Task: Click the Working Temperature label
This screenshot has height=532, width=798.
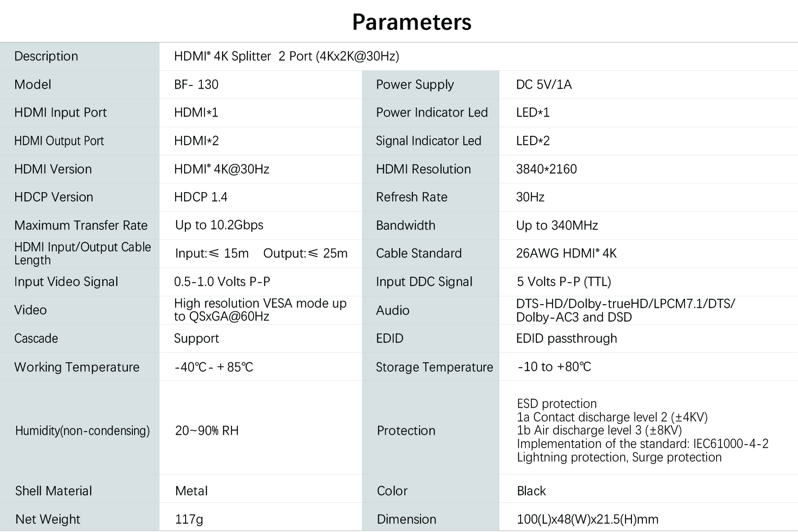Action: point(77,367)
